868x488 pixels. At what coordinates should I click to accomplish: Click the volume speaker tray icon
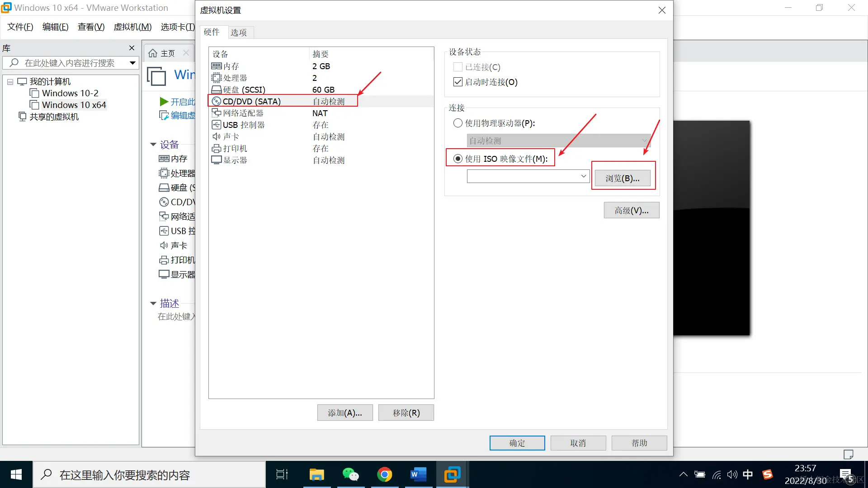(732, 474)
